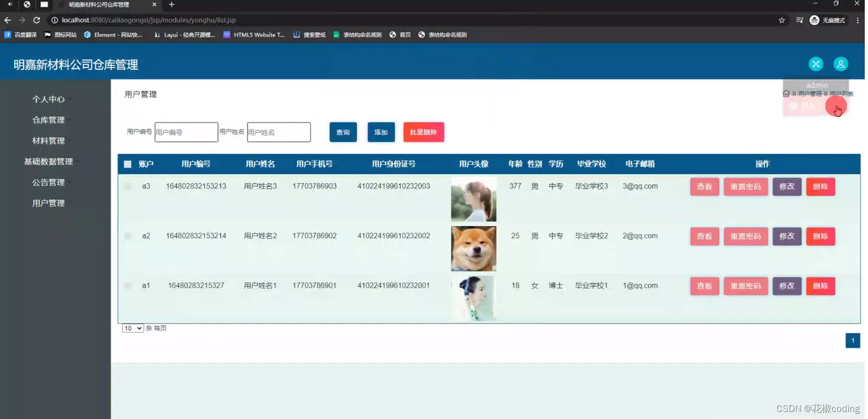Delete user a1 with 删除
The image size is (868, 419).
point(820,286)
